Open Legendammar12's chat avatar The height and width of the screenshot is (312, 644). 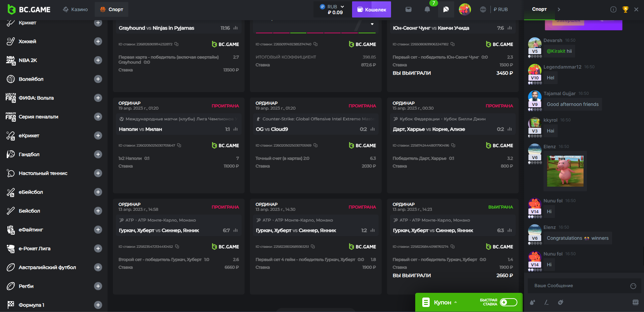(x=535, y=71)
